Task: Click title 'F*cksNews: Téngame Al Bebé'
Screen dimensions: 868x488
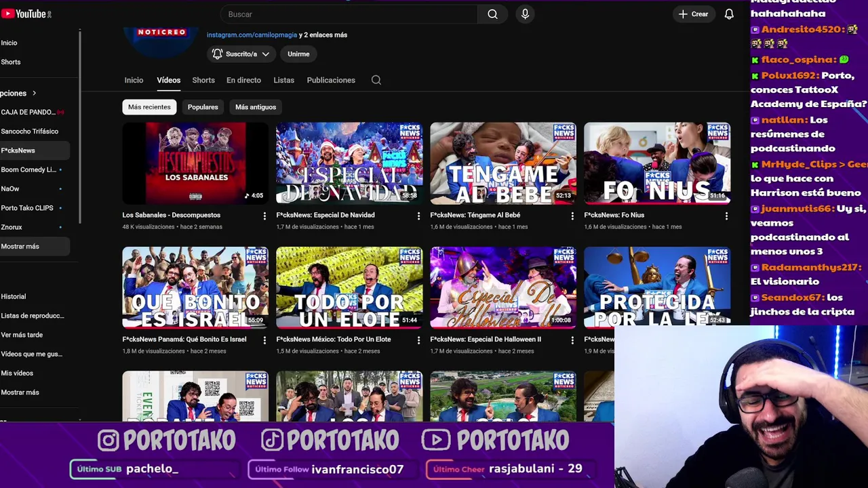Action: [x=475, y=215]
